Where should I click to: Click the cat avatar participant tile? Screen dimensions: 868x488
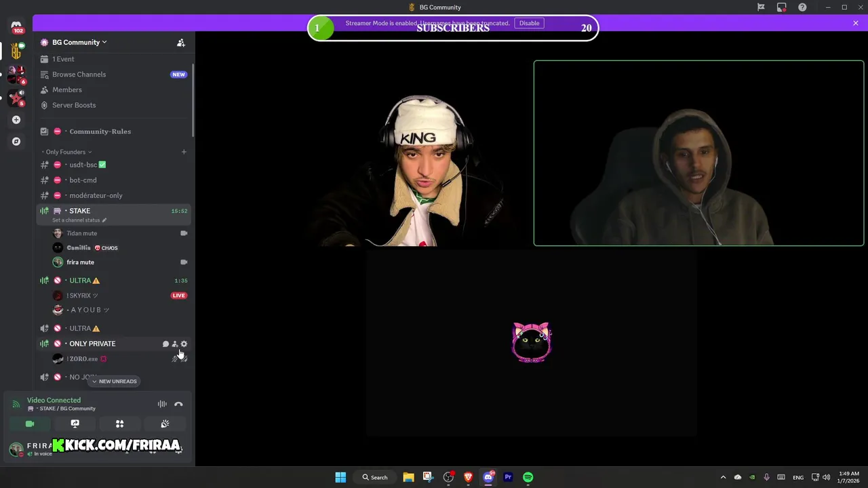[532, 343]
